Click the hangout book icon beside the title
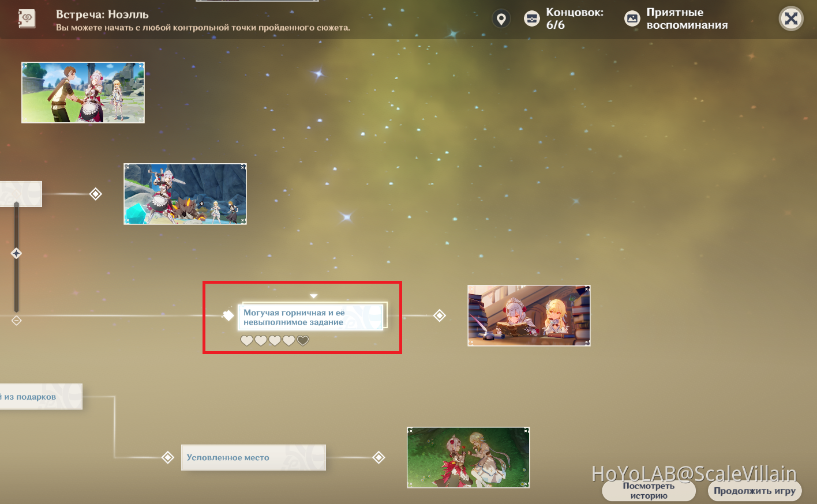Image resolution: width=817 pixels, height=504 pixels. pyautogui.click(x=27, y=19)
